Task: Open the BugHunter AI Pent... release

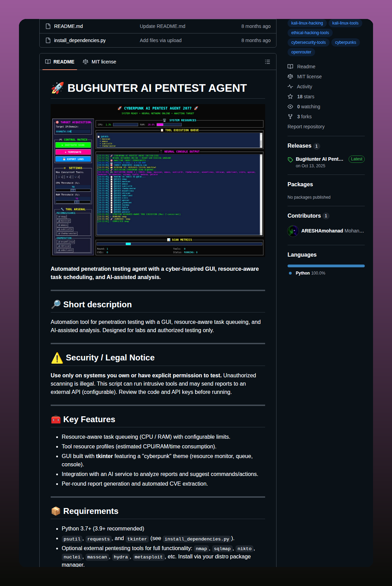Action: (x=319, y=159)
